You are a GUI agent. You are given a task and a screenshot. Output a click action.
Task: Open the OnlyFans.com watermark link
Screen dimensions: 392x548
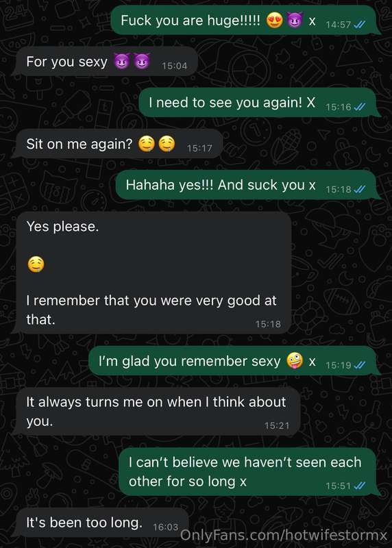click(284, 536)
